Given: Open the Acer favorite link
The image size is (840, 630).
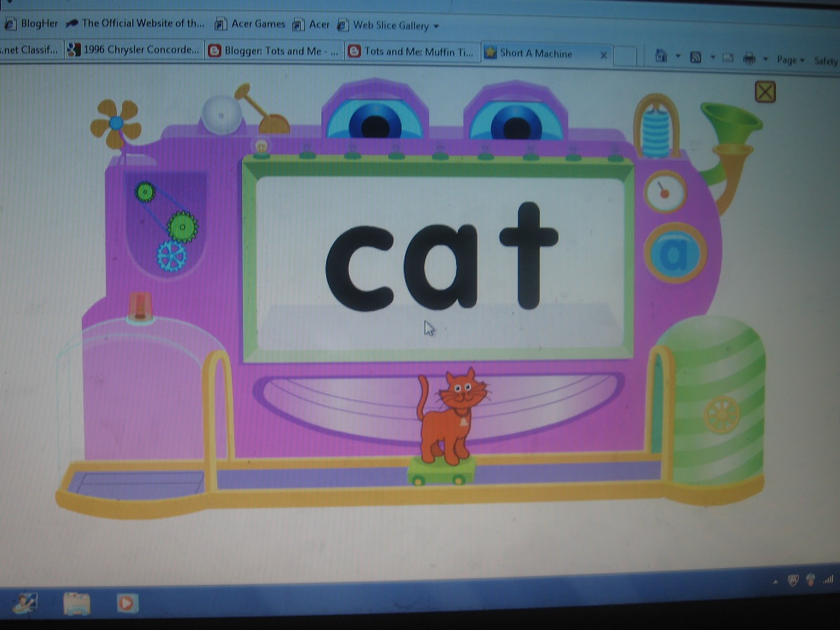Looking at the screenshot, I should point(311,24).
